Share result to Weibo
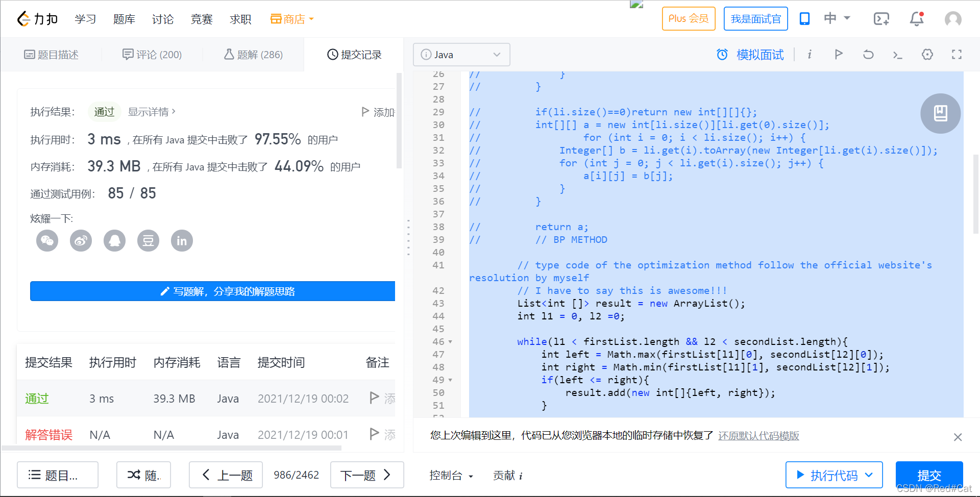Viewport: 980px width, 497px height. (x=81, y=240)
